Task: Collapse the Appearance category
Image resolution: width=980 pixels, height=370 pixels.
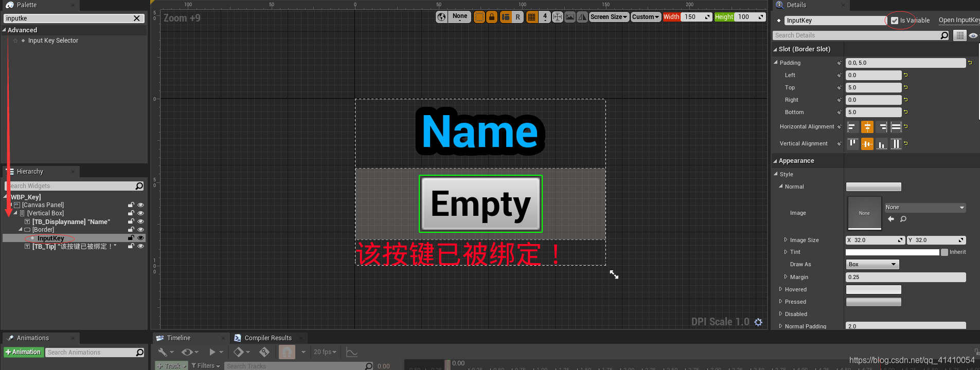Action: click(x=775, y=161)
